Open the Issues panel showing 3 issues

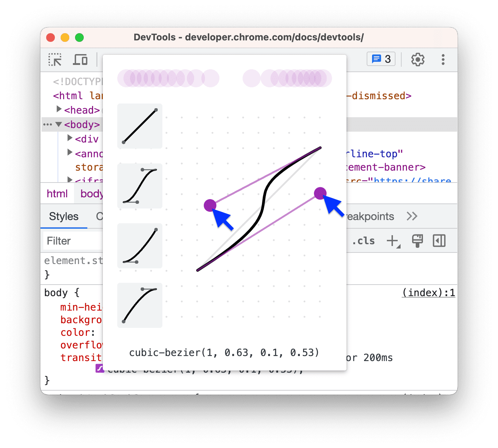[380, 59]
